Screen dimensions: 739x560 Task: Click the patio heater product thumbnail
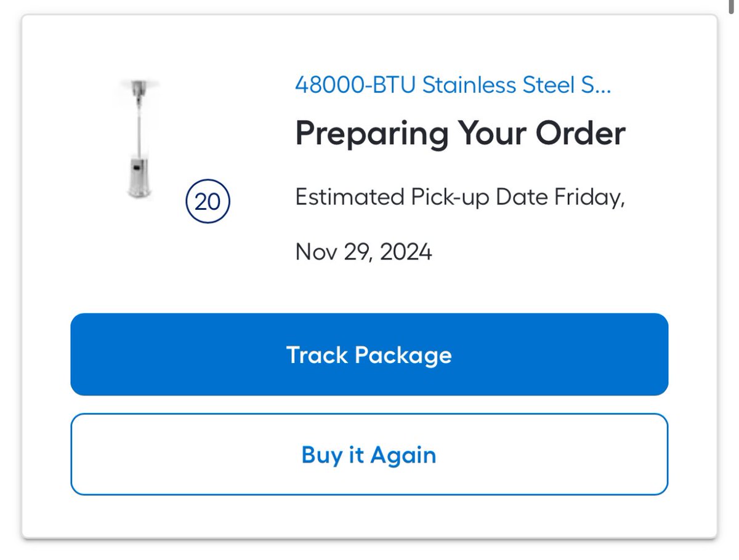140,139
